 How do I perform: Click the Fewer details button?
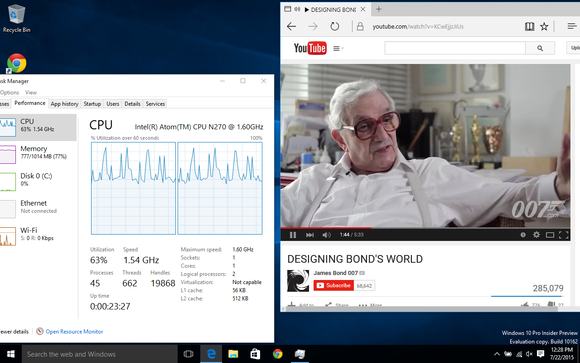coord(14,332)
